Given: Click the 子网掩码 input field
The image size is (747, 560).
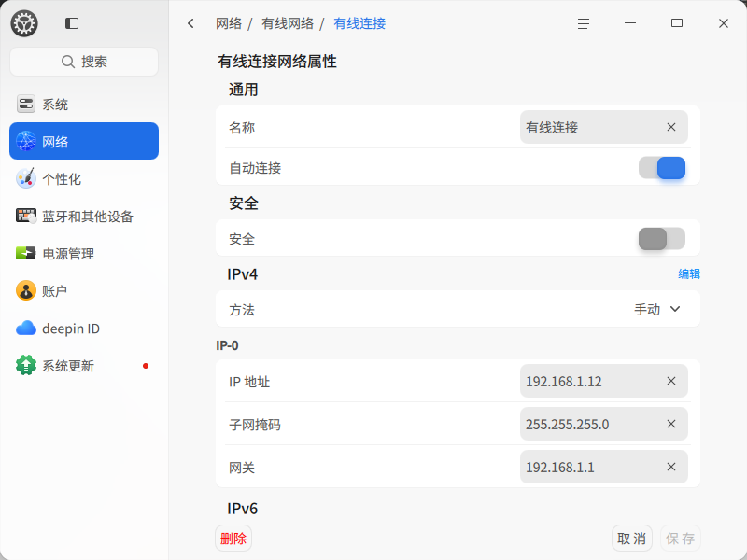Looking at the screenshot, I should pyautogui.click(x=603, y=424).
